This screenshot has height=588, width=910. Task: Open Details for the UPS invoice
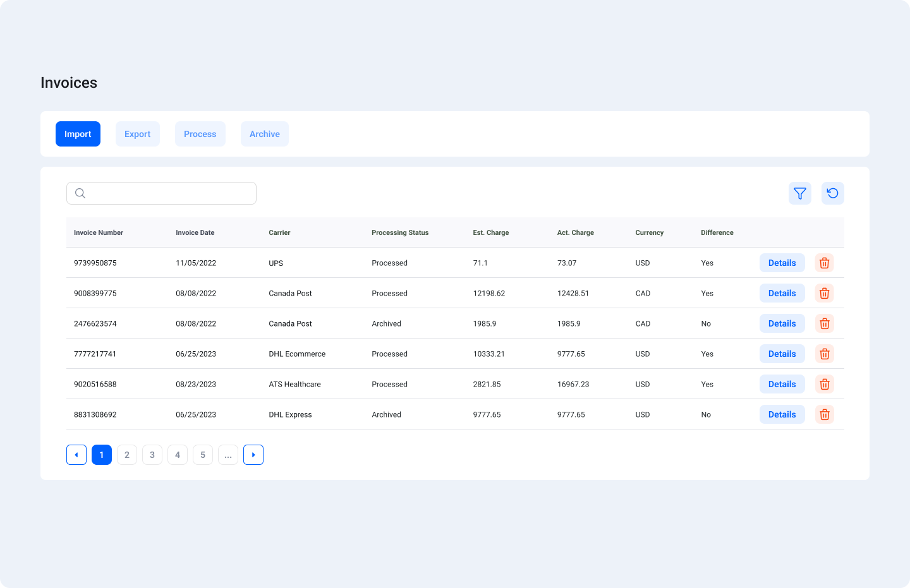point(782,263)
